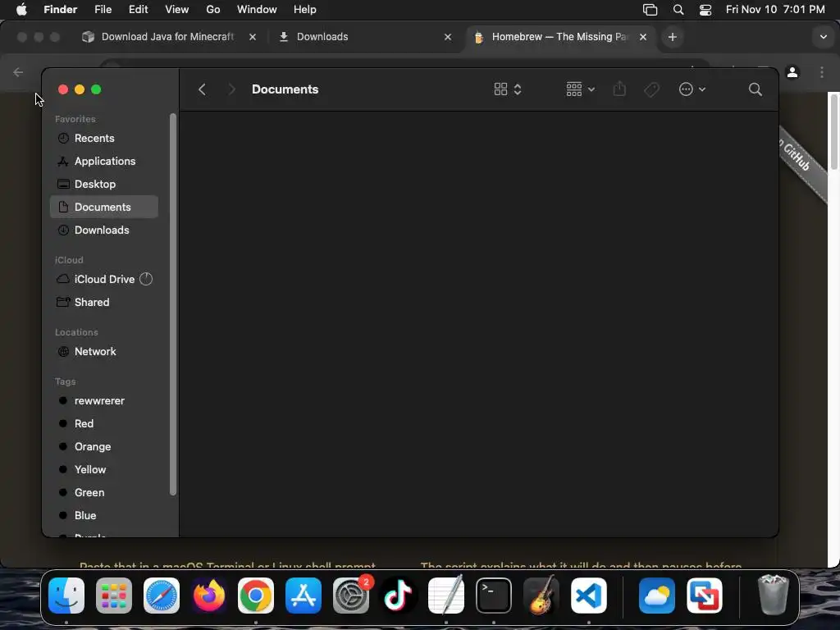Select Documents in the sidebar

[104, 207]
